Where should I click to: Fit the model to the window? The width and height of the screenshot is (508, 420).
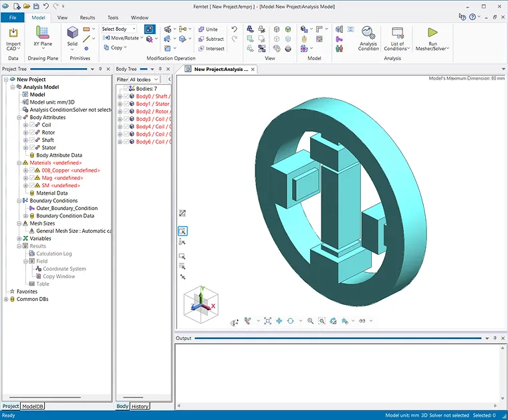267,321
